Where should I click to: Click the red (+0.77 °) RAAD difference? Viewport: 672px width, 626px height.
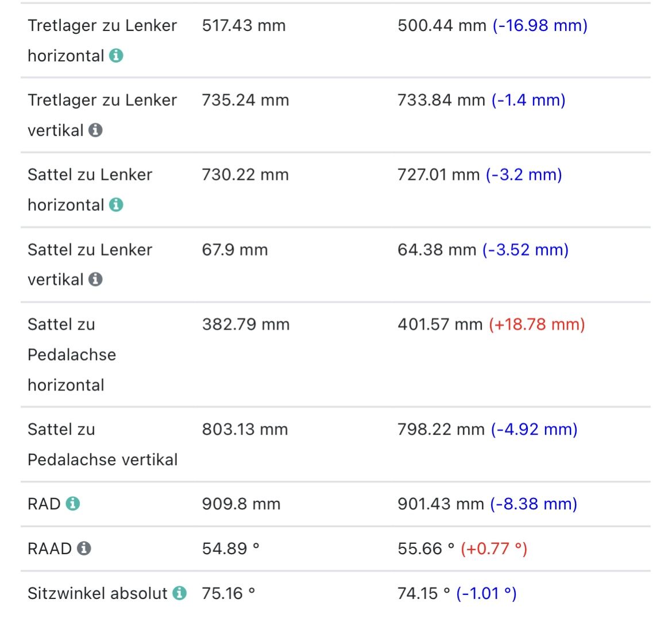494,548
